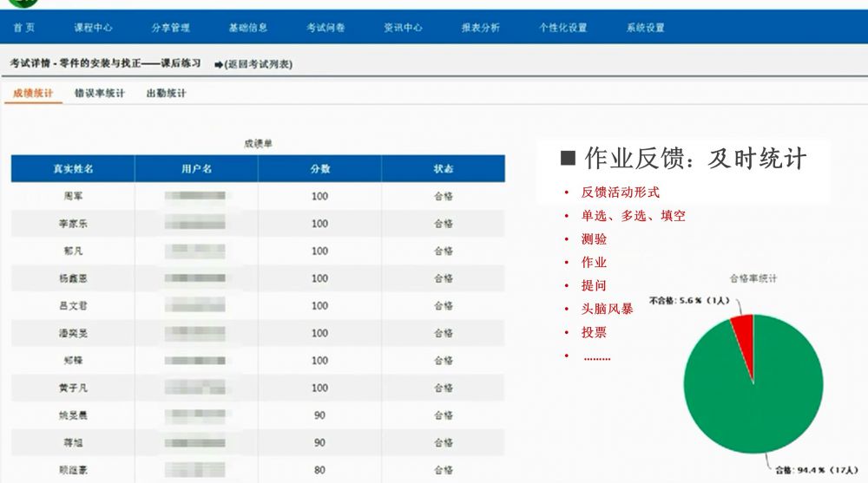Open the 基础信息 menu
Viewport: 868px width, 483px height.
(x=248, y=28)
